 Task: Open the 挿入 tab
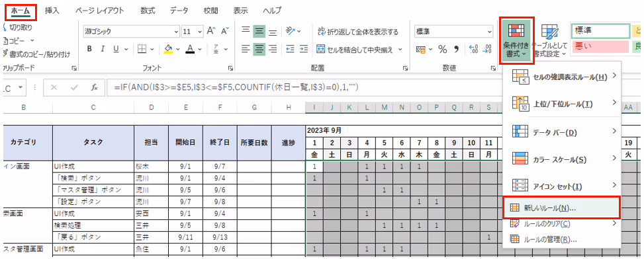pos(52,11)
